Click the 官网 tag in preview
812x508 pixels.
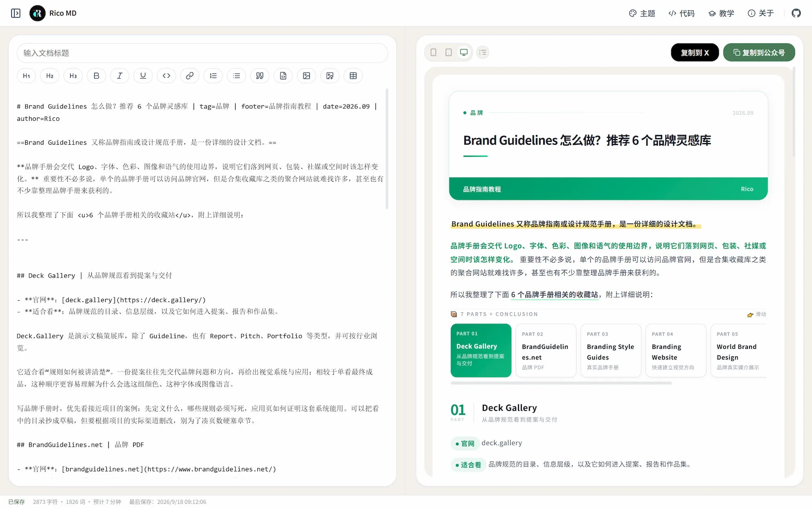(464, 443)
